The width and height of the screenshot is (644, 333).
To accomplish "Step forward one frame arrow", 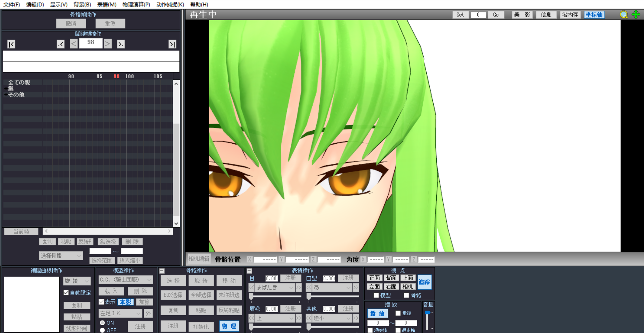I will pyautogui.click(x=107, y=44).
